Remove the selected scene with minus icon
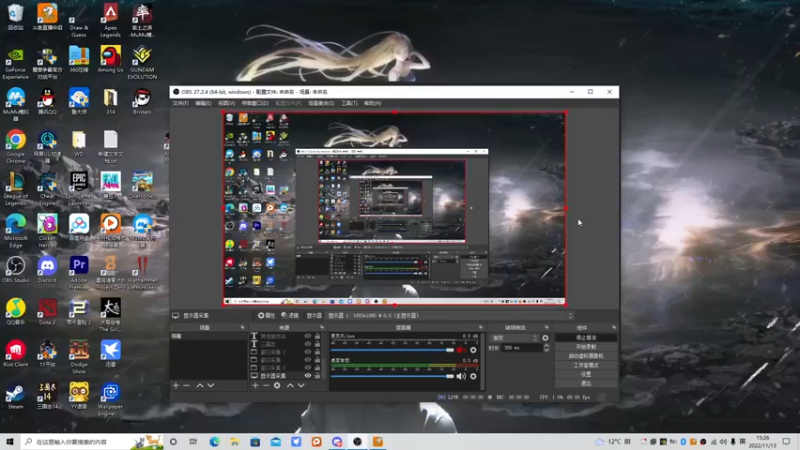 coord(187,386)
